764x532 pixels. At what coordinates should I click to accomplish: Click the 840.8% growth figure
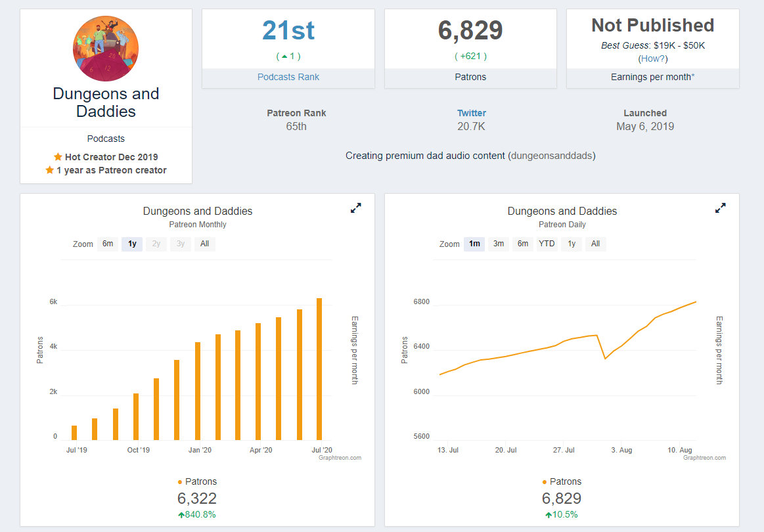(x=200, y=514)
